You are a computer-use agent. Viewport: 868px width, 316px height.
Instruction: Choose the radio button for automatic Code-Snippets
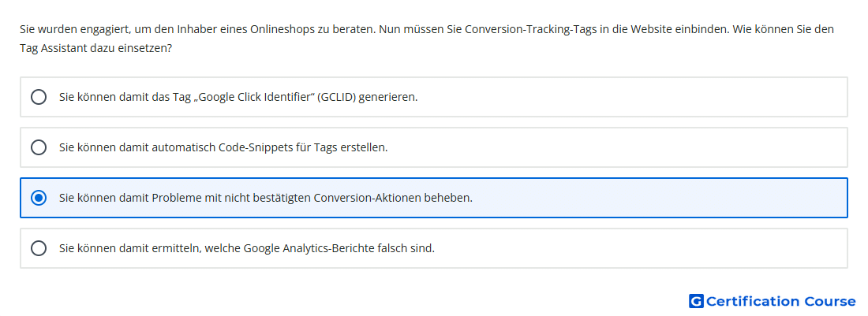coord(39,147)
